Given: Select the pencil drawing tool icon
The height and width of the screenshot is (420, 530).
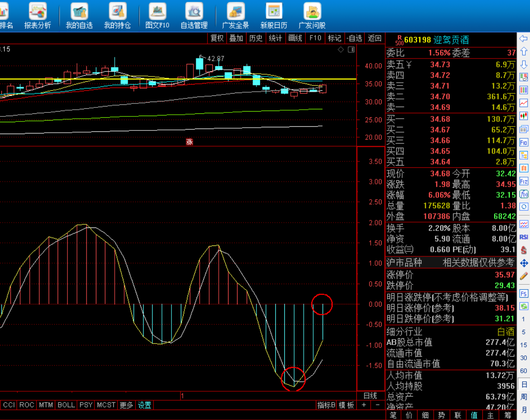Looking at the screenshot, I should [x=524, y=276].
